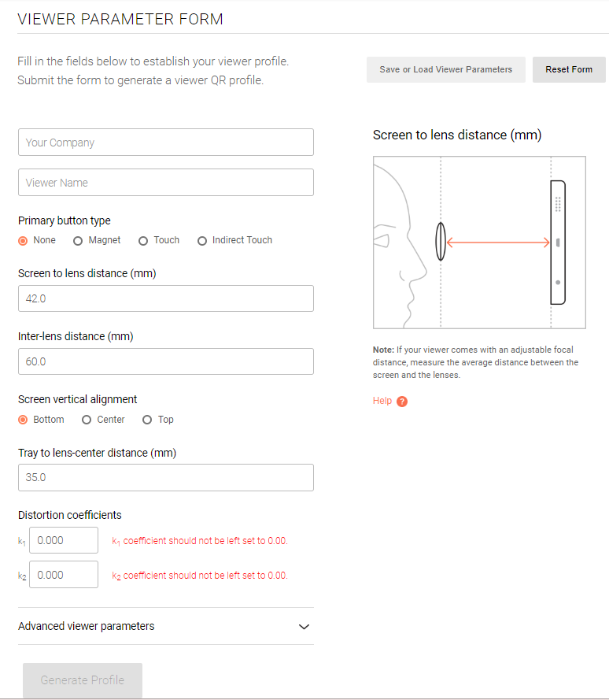Expand the Advanced viewer parameters chevron
The height and width of the screenshot is (700, 609).
point(304,627)
